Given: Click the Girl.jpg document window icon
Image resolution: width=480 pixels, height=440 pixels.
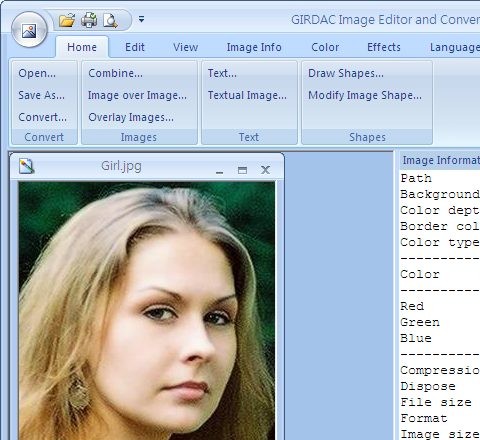Looking at the screenshot, I should coord(27,166).
